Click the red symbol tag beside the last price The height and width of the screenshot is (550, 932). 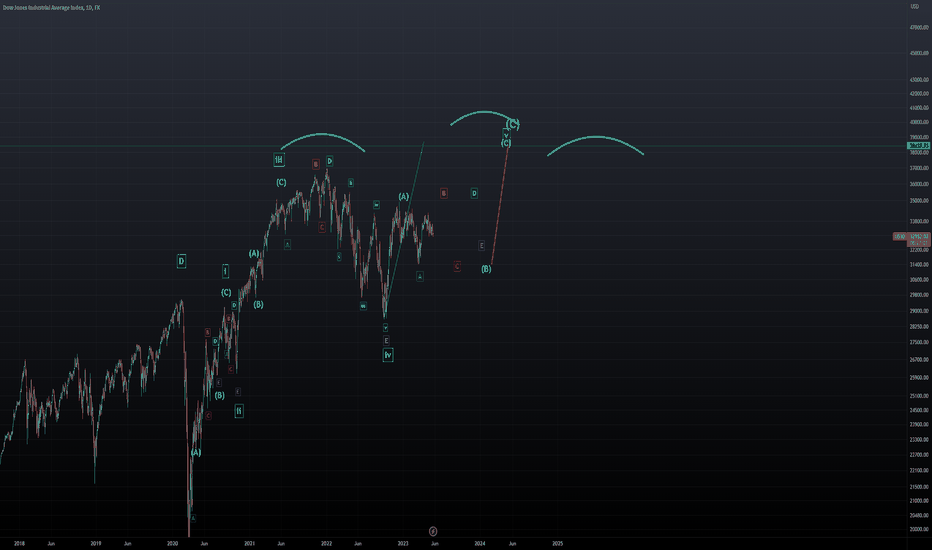pyautogui.click(x=900, y=237)
